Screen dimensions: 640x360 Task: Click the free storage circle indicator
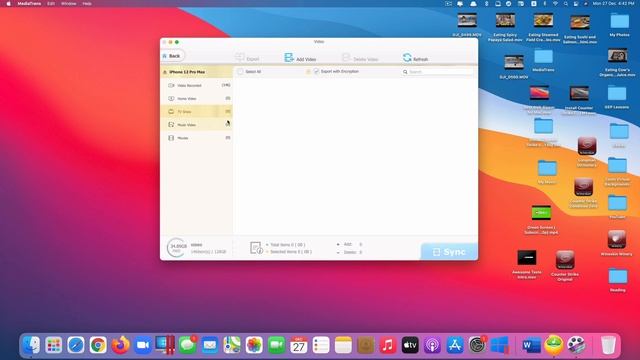177,248
